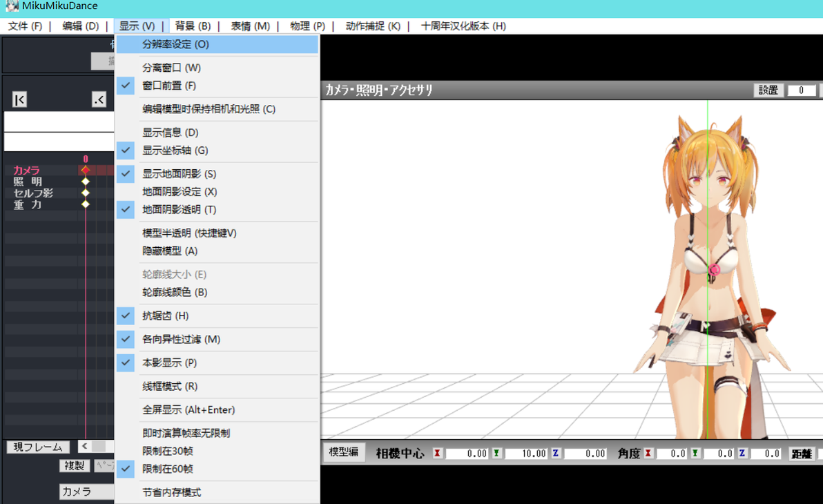823x504 pixels.
Task: Click the blue Z icon beside 角度
Action: pyautogui.click(x=742, y=453)
